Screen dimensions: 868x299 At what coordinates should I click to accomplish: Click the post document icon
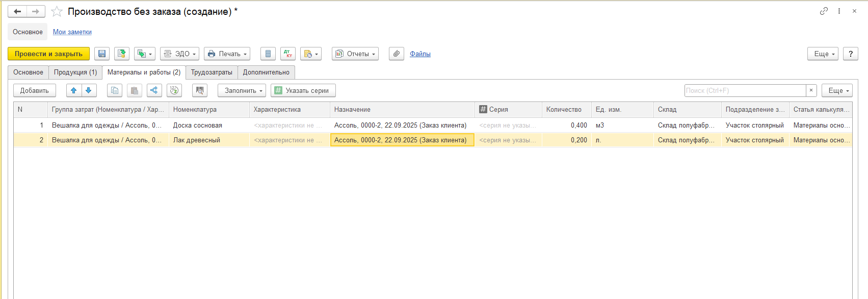coord(122,54)
